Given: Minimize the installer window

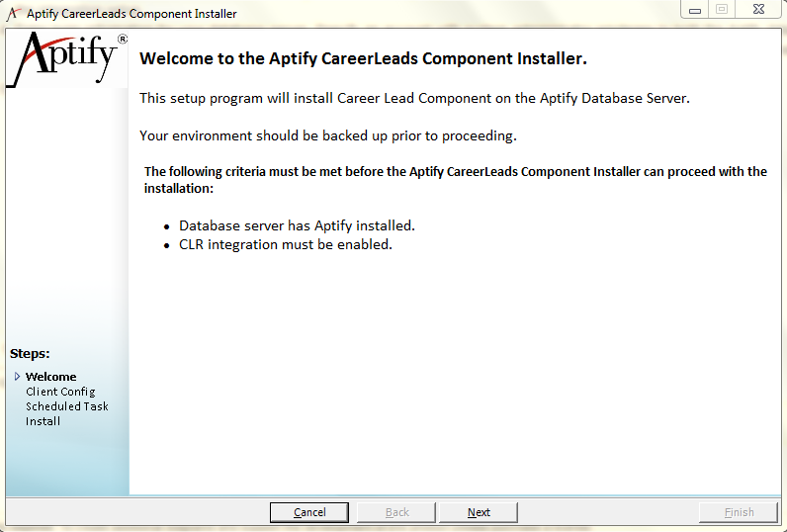Looking at the screenshot, I should coord(695,10).
